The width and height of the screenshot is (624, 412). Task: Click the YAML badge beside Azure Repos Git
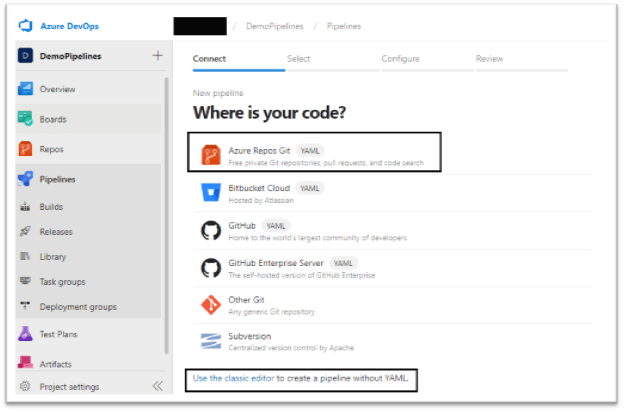tap(310, 151)
